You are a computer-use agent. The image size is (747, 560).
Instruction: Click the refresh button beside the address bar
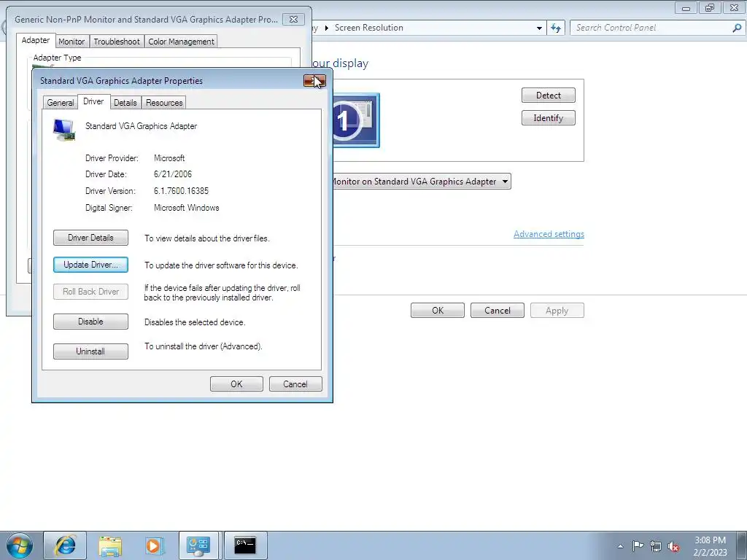[x=555, y=28]
